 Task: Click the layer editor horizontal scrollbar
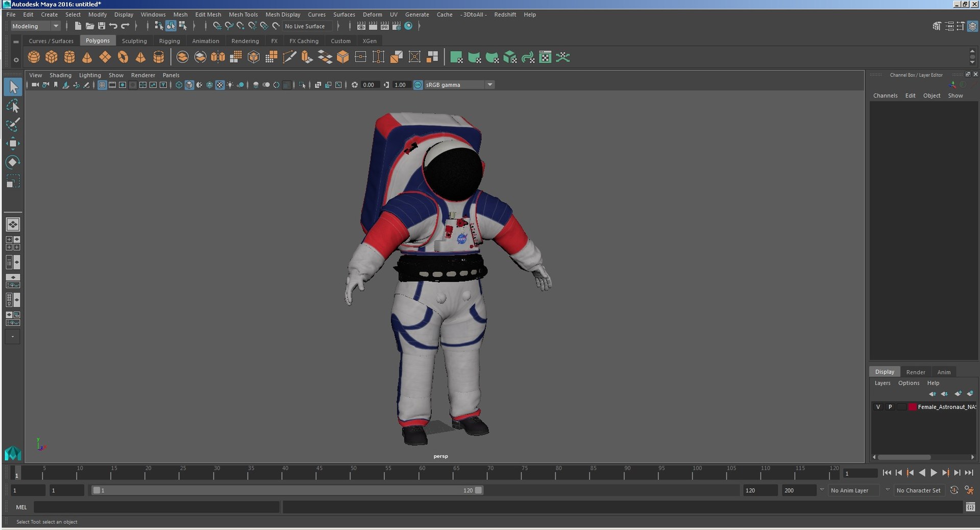904,457
